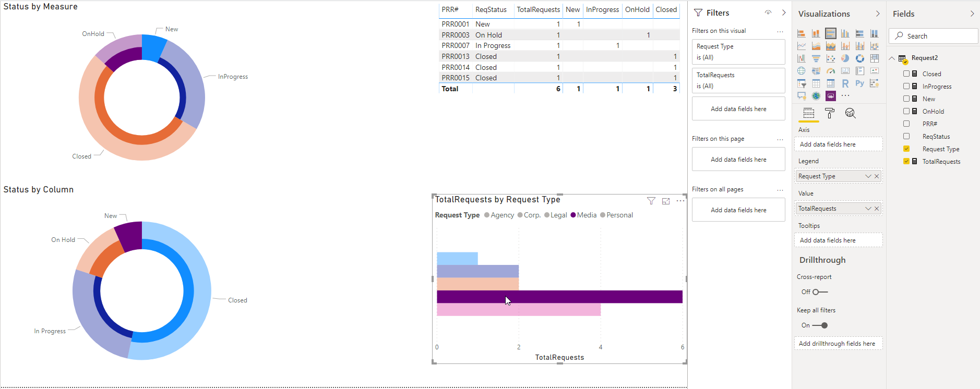
Task: Select the stacked column chart visual
Action: click(x=816, y=33)
